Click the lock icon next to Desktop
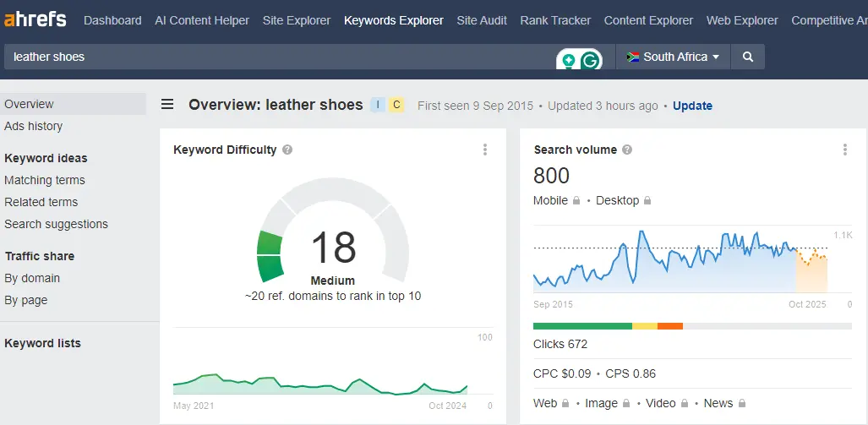The height and width of the screenshot is (425, 868). (x=647, y=200)
